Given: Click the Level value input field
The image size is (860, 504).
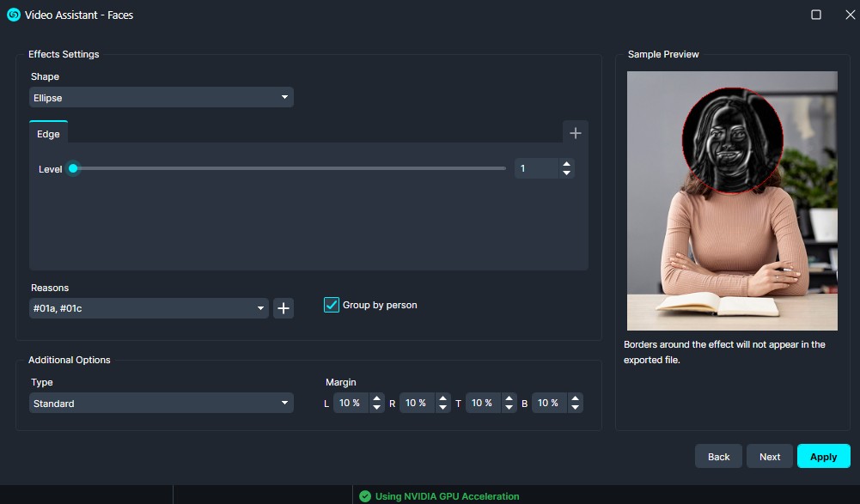Looking at the screenshot, I should point(536,168).
